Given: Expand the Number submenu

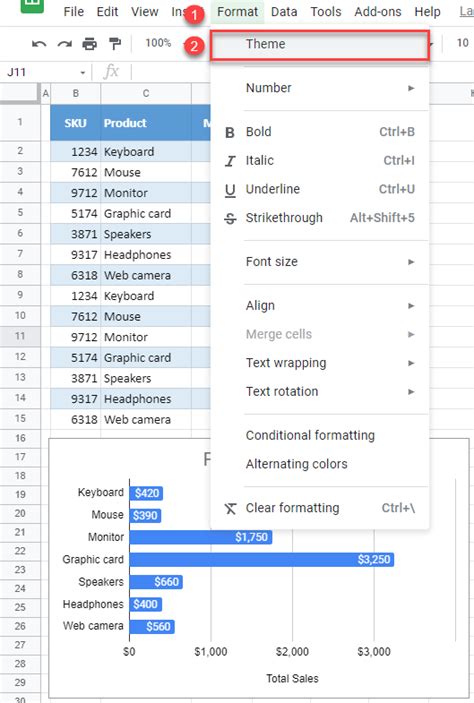Looking at the screenshot, I should point(319,88).
